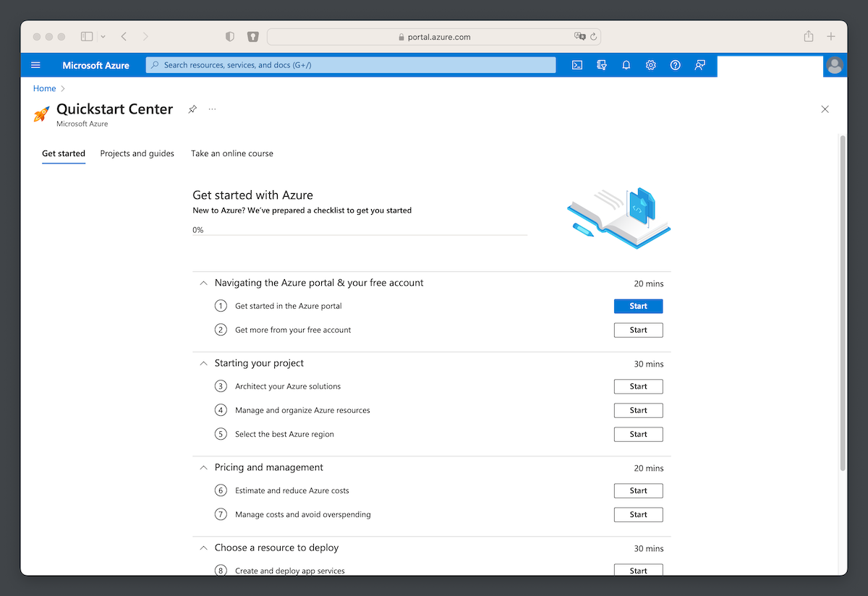
Task: Open the Directories and subscriptions filter icon
Action: tap(602, 65)
